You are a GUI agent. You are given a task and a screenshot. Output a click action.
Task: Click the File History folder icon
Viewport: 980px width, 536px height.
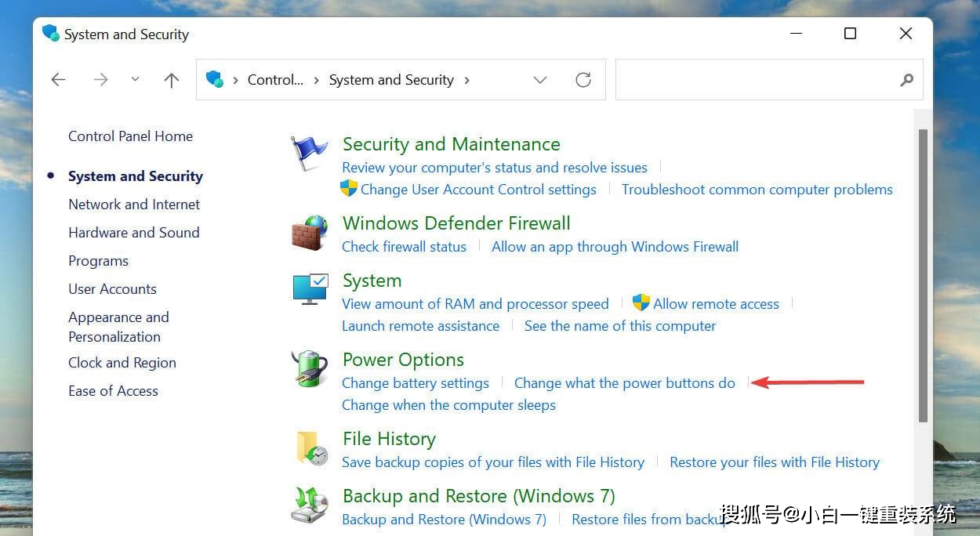click(310, 448)
